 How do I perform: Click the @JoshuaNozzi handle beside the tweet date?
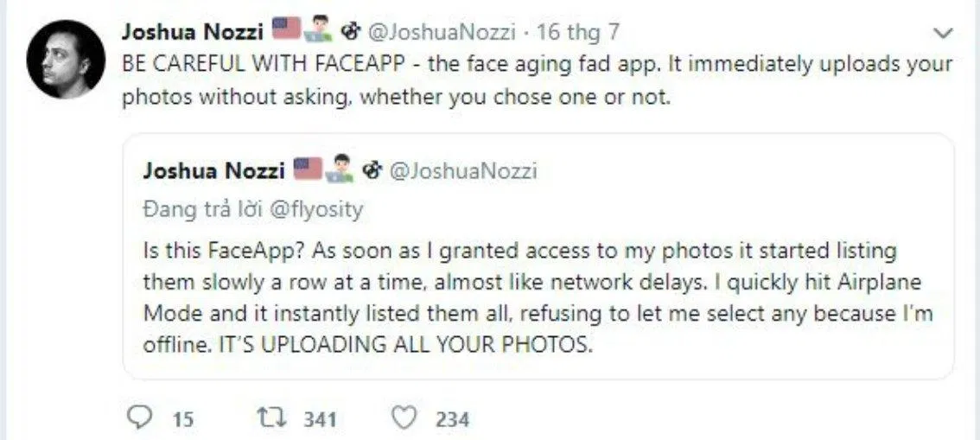(x=442, y=33)
